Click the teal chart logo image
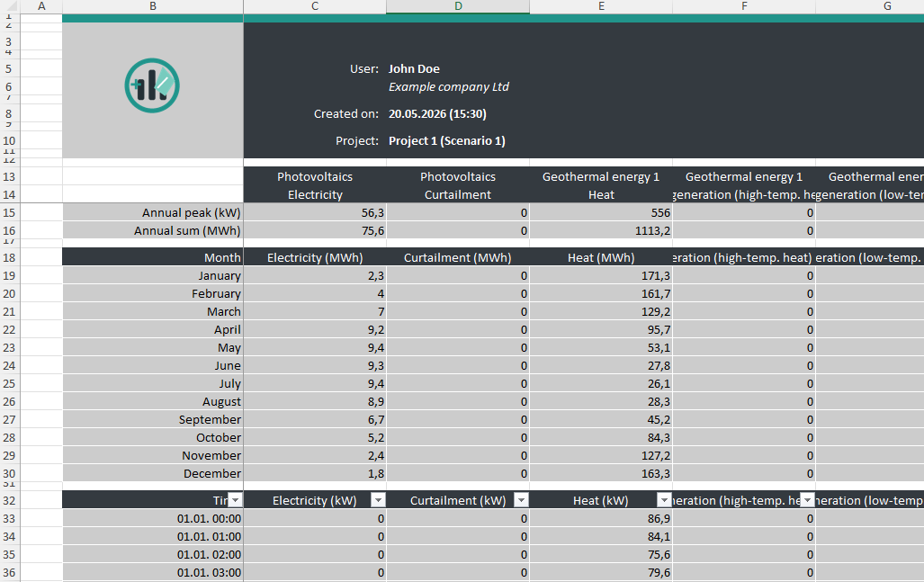This screenshot has height=582, width=924. 152,86
